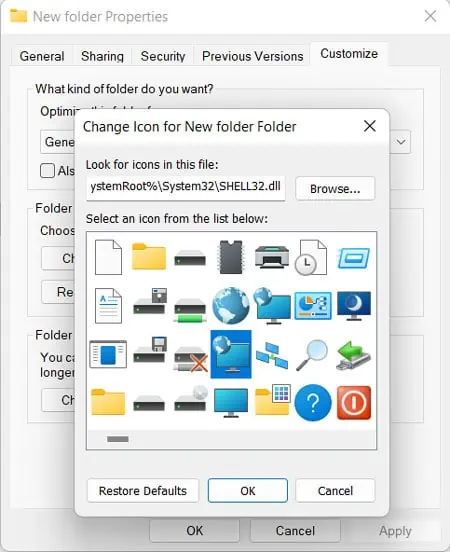Confirm icon choice with dialog OK button

248,490
